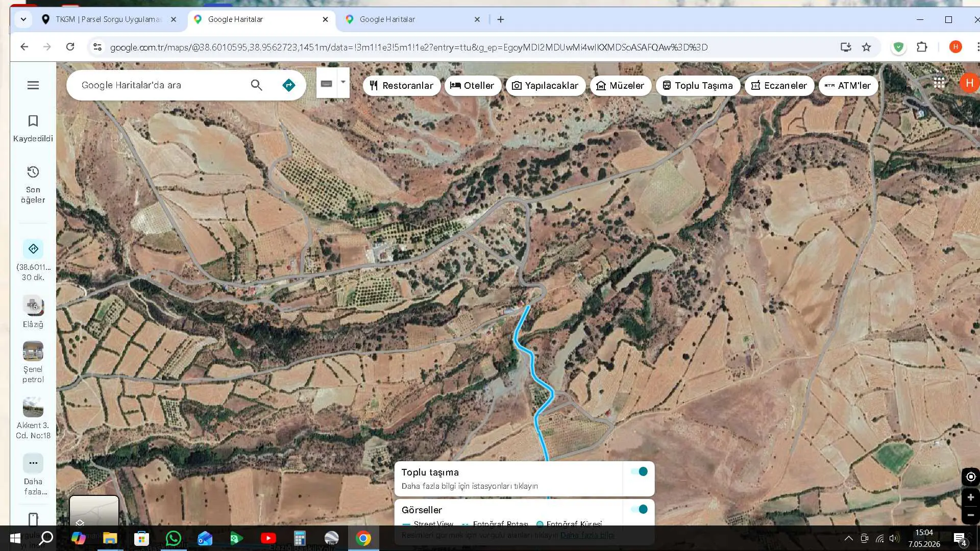Show hidden system tray icons chevron
Viewport: 980px width, 551px height.
click(x=848, y=538)
